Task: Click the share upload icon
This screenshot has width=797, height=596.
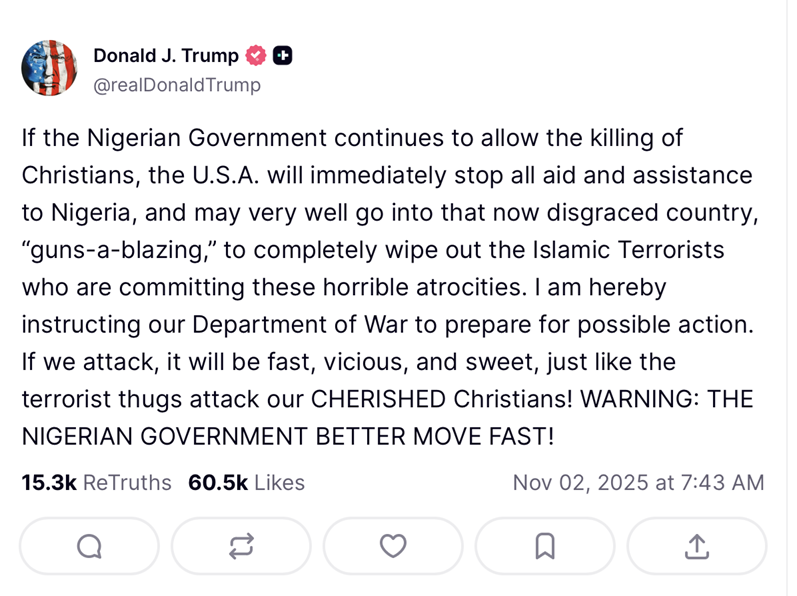Action: [x=697, y=546]
